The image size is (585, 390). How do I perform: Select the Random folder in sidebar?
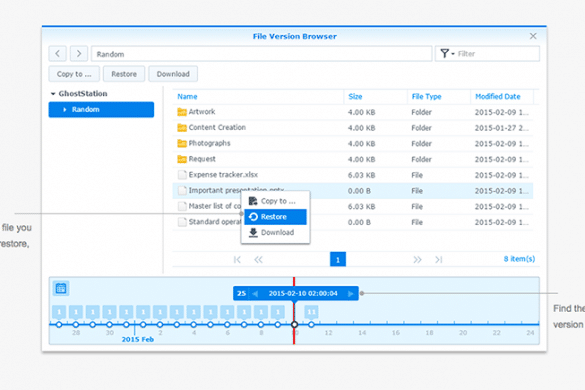point(101,109)
